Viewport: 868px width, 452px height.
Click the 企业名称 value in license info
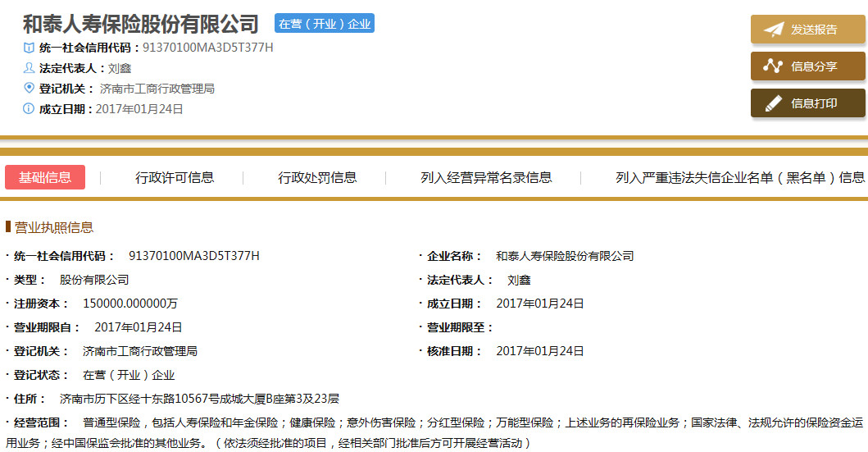pos(565,256)
